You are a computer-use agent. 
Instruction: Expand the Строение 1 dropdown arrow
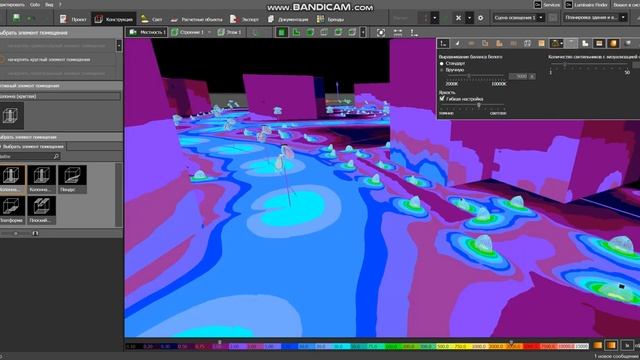[209, 32]
